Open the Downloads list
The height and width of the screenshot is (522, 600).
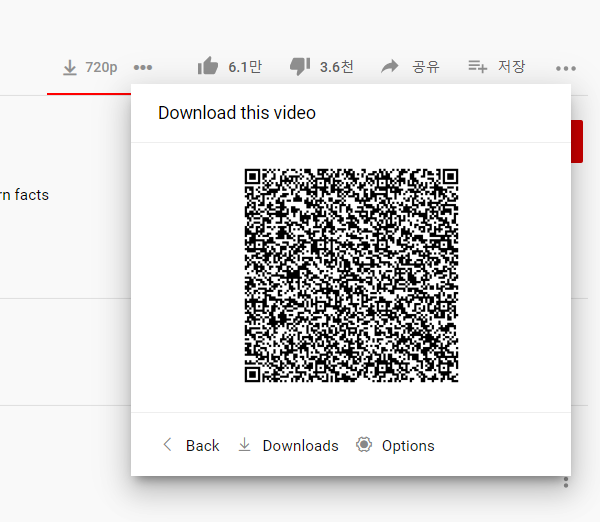[x=300, y=446]
